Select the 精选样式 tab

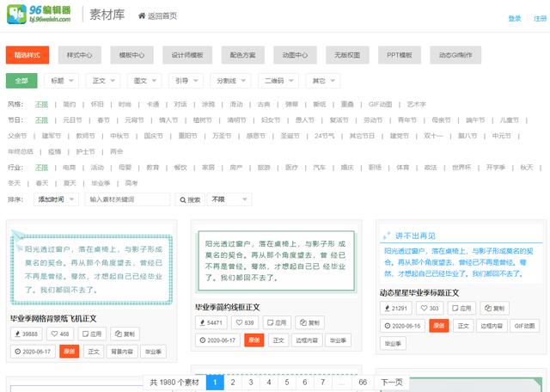tap(27, 55)
